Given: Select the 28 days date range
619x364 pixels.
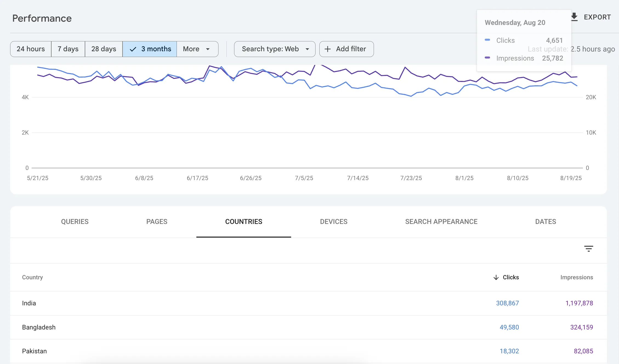Looking at the screenshot, I should pyautogui.click(x=104, y=49).
